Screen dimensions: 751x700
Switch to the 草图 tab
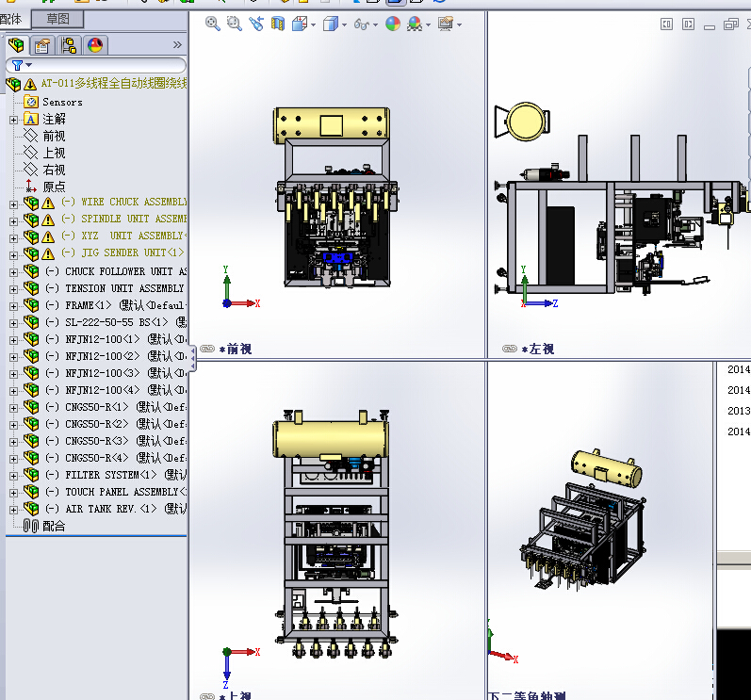tap(57, 19)
